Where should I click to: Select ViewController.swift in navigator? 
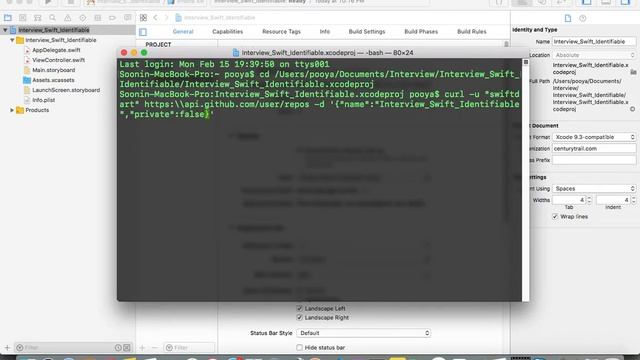click(58, 60)
